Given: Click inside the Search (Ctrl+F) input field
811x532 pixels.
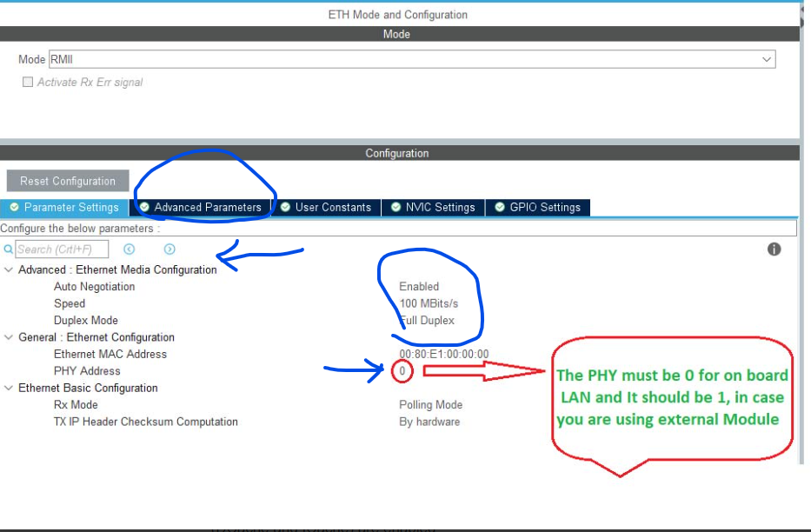Looking at the screenshot, I should [61, 249].
